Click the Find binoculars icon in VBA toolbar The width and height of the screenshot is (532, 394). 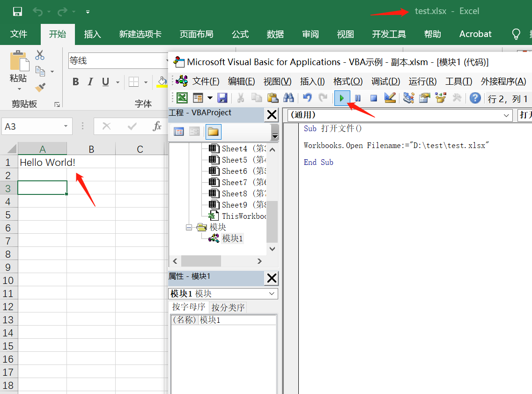tap(288, 98)
